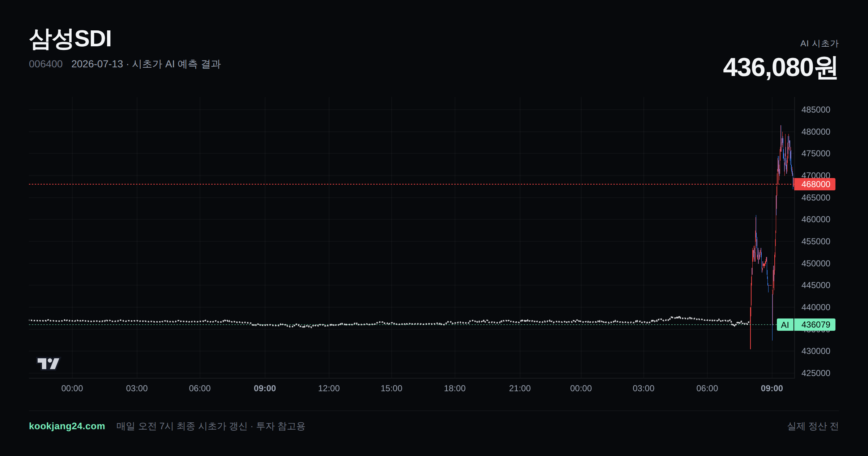Click the red 468000 price label

815,184
